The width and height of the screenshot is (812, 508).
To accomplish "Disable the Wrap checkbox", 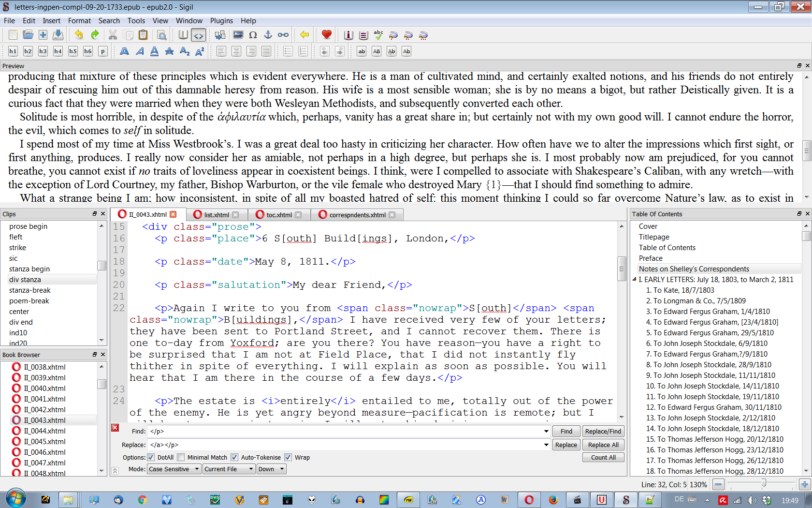I will pos(288,457).
